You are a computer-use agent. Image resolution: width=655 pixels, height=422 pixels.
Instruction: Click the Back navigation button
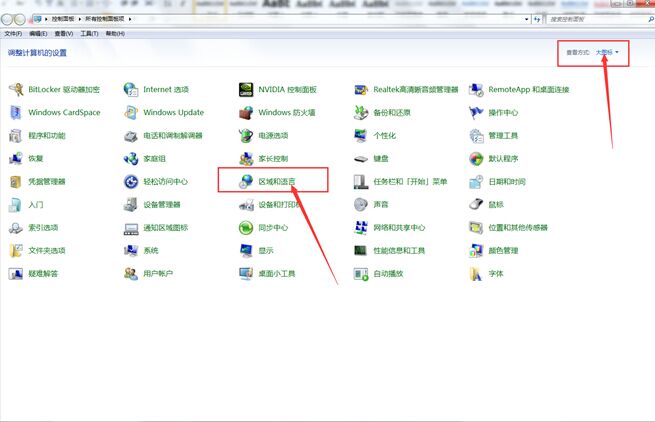pos(7,19)
